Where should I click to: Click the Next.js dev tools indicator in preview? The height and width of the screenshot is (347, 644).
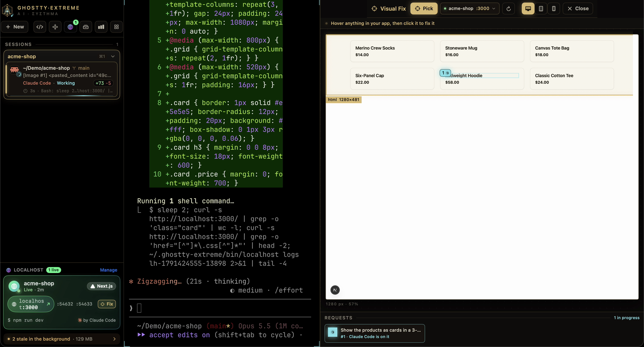click(x=335, y=290)
